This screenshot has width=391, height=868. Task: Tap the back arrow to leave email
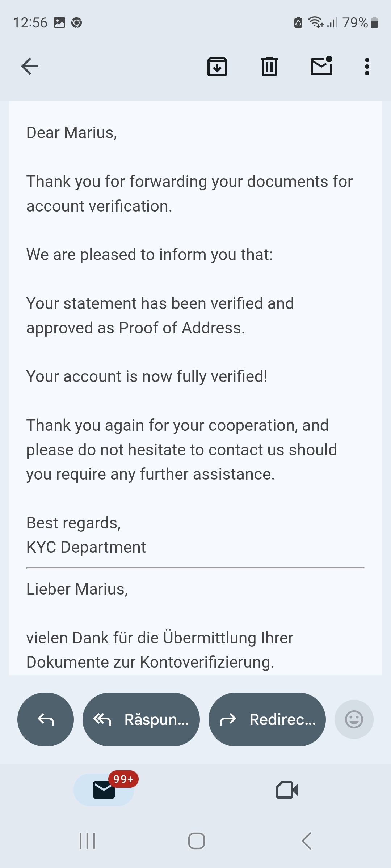pyautogui.click(x=30, y=67)
